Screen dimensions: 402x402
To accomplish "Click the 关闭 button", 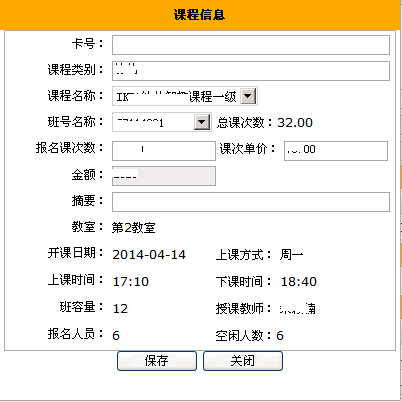I will click(x=243, y=361).
